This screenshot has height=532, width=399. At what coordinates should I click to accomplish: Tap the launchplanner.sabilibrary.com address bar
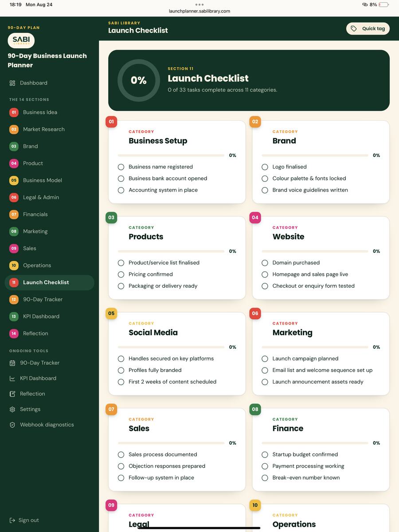199,11
